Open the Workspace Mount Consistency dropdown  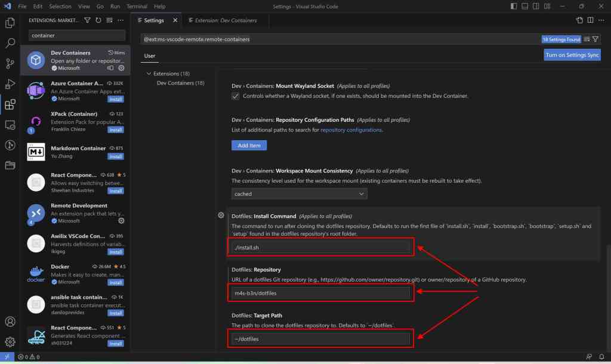[300, 194]
